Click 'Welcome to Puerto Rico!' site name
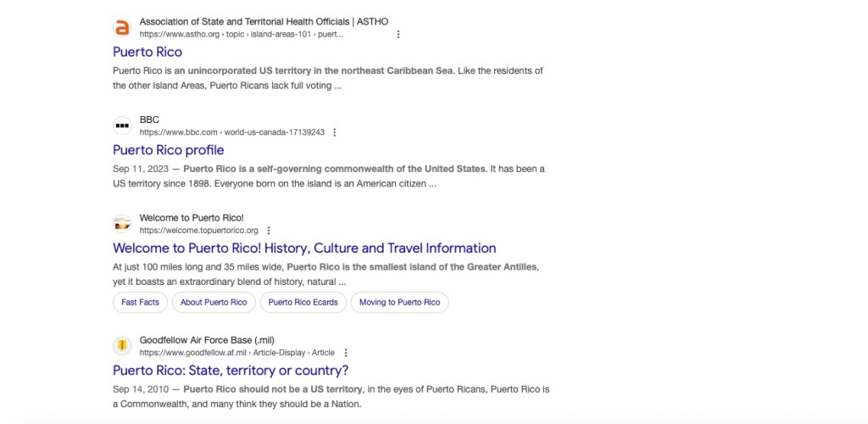The width and height of the screenshot is (868, 424). 192,218
